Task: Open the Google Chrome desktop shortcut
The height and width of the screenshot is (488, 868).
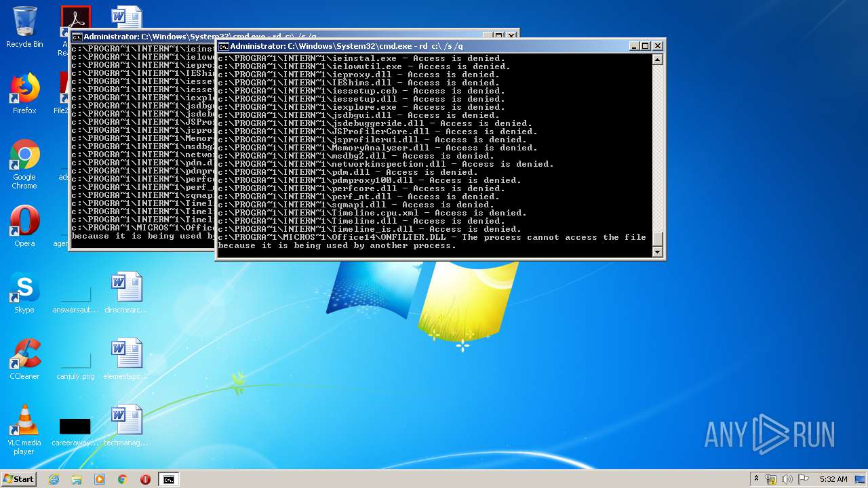Action: point(24,164)
